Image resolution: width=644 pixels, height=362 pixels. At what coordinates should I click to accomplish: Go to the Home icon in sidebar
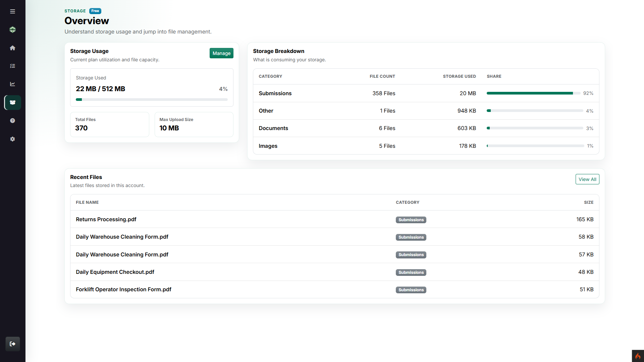12,48
